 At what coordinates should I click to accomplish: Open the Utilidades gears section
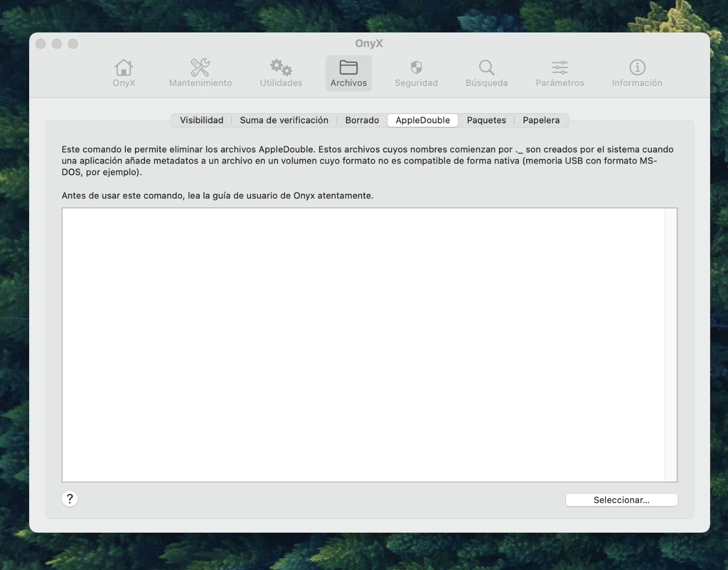[281, 73]
